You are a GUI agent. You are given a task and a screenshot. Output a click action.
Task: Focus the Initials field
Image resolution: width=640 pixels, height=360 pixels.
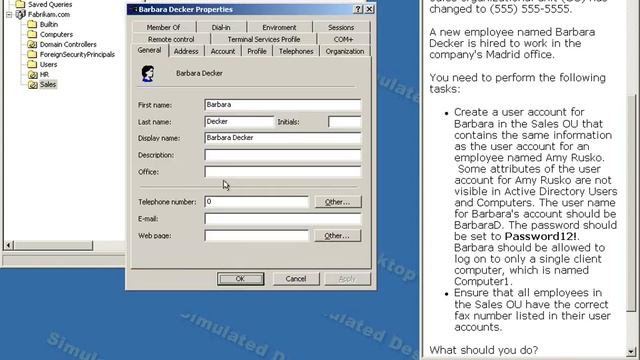[x=344, y=122]
